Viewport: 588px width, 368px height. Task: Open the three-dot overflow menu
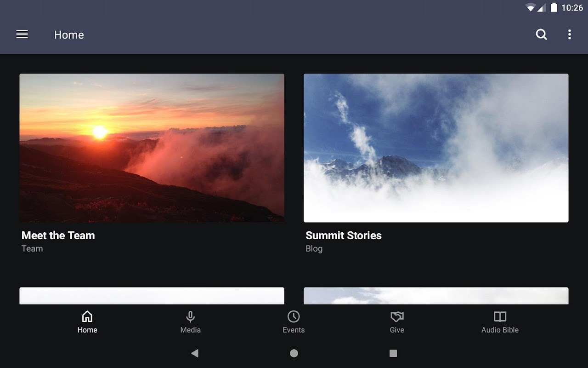570,34
